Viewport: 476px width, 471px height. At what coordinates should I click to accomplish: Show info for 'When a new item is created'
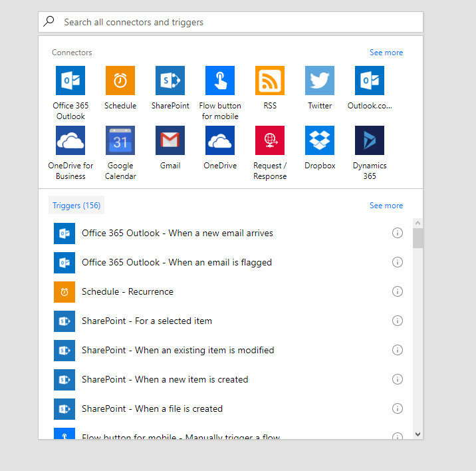point(398,379)
